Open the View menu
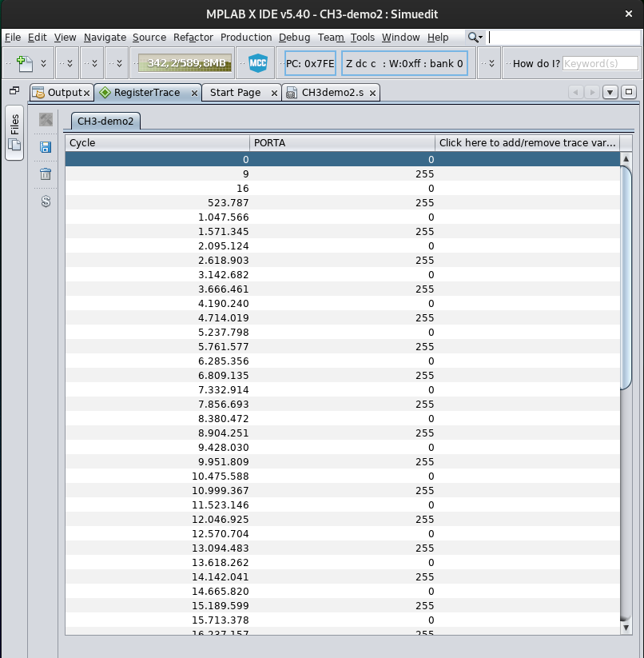644x658 pixels. 65,38
